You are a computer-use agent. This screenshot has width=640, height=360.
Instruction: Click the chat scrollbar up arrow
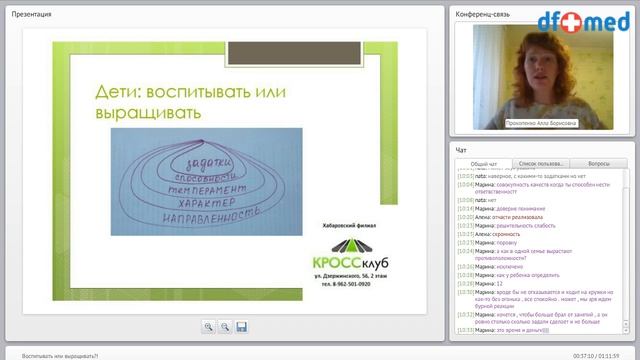[626, 324]
